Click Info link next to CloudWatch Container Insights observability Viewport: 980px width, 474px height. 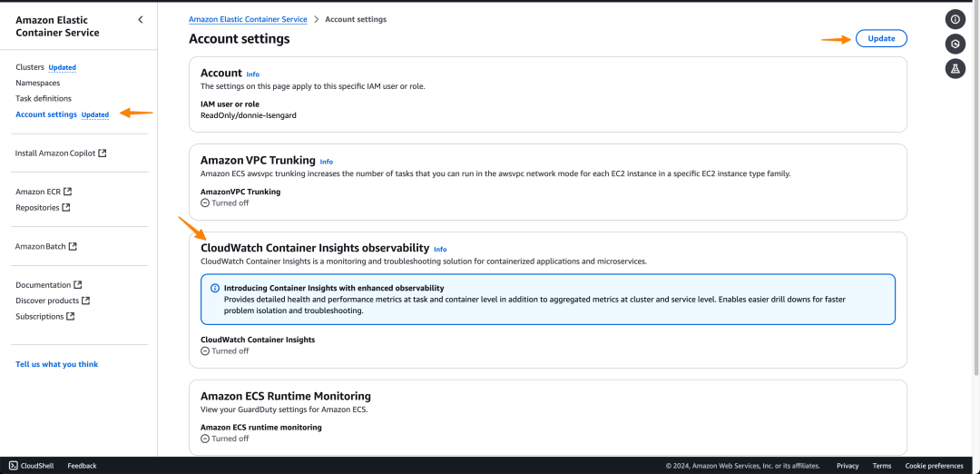pyautogui.click(x=440, y=249)
